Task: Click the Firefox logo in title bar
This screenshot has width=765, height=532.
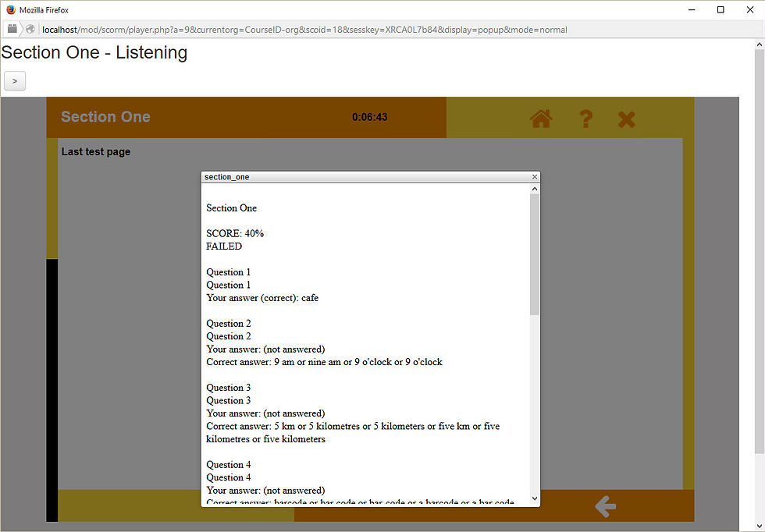Action: (11, 10)
